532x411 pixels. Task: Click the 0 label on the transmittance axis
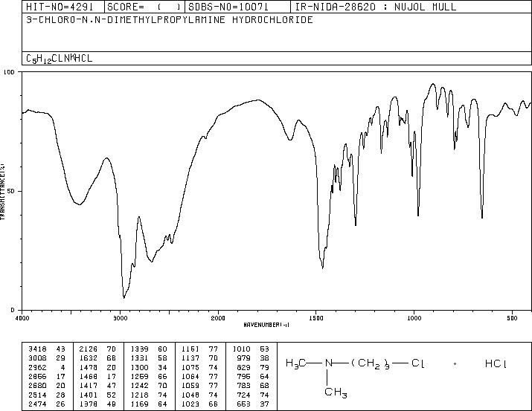point(13,310)
